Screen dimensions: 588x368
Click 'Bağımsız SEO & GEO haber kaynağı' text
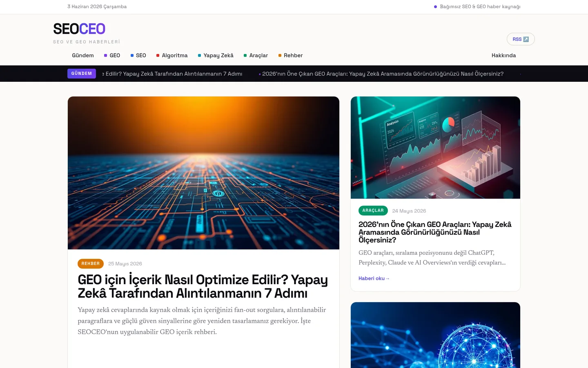point(480,7)
